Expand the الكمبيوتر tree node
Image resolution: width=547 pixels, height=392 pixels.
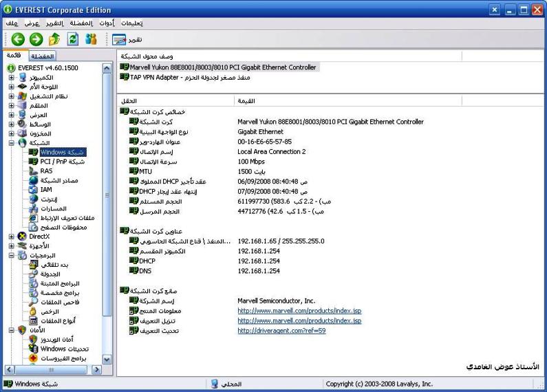(x=12, y=78)
